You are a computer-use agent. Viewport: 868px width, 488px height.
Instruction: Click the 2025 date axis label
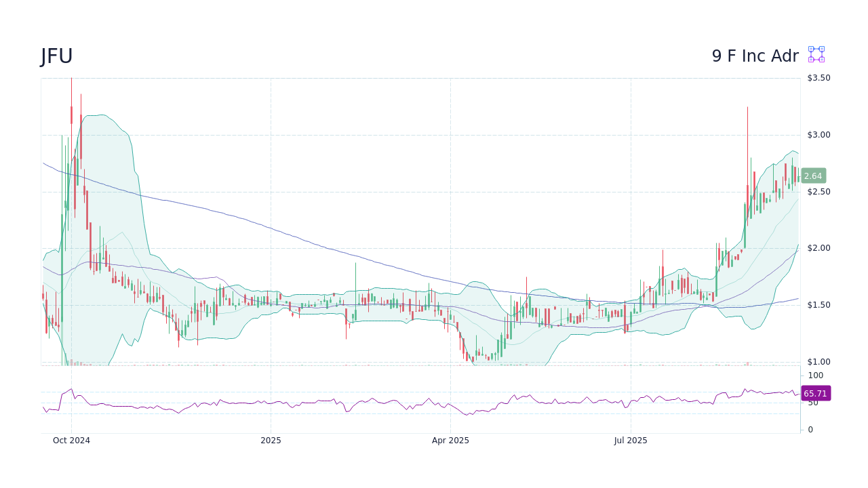271,441
